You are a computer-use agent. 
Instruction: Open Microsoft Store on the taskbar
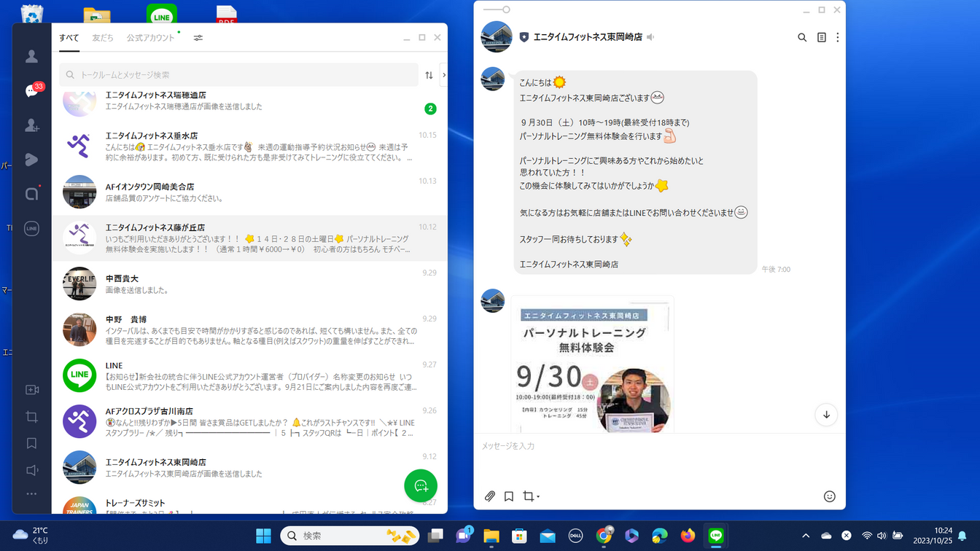(519, 536)
